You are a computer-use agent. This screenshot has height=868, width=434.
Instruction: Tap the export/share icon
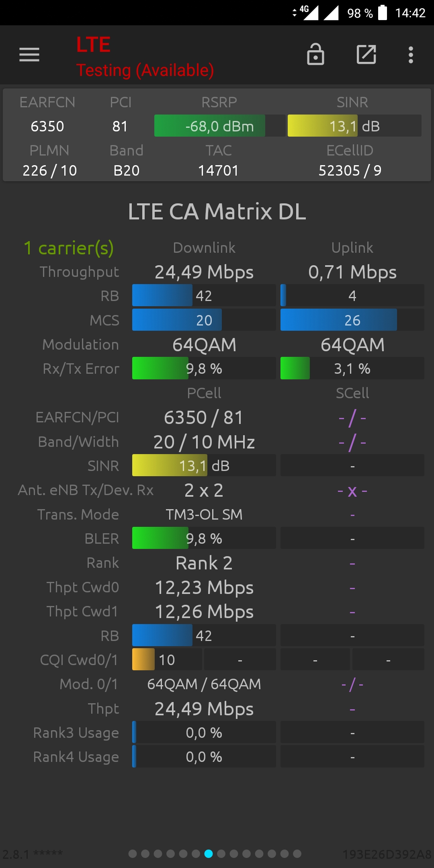tap(366, 55)
